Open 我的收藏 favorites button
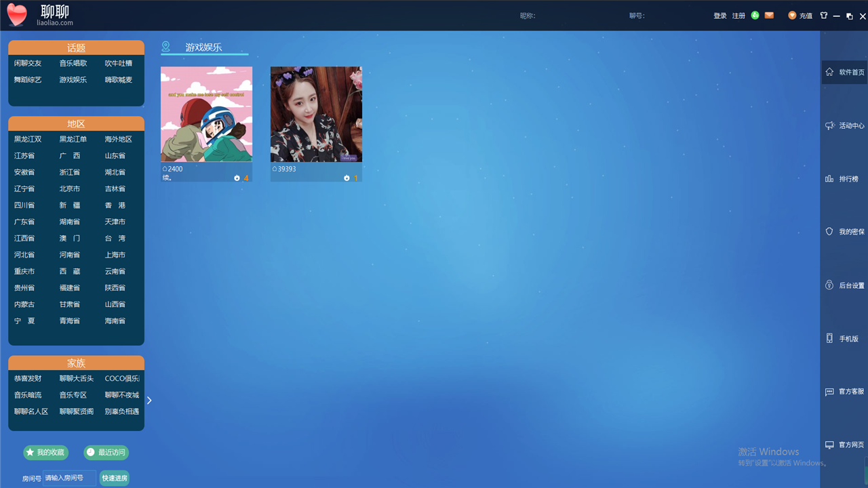 point(45,452)
